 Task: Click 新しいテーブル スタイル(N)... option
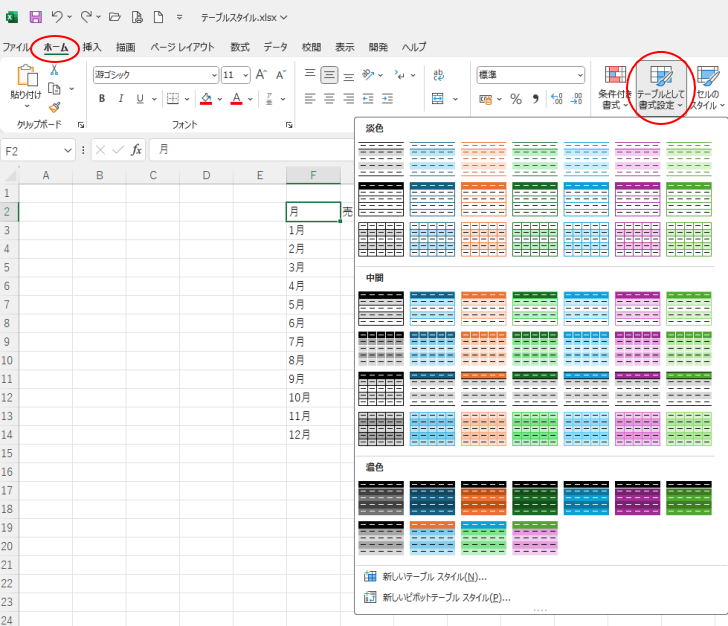coord(434,577)
